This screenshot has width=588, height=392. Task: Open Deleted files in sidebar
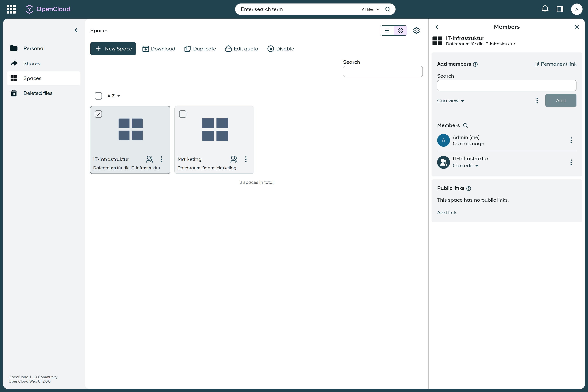click(44, 93)
